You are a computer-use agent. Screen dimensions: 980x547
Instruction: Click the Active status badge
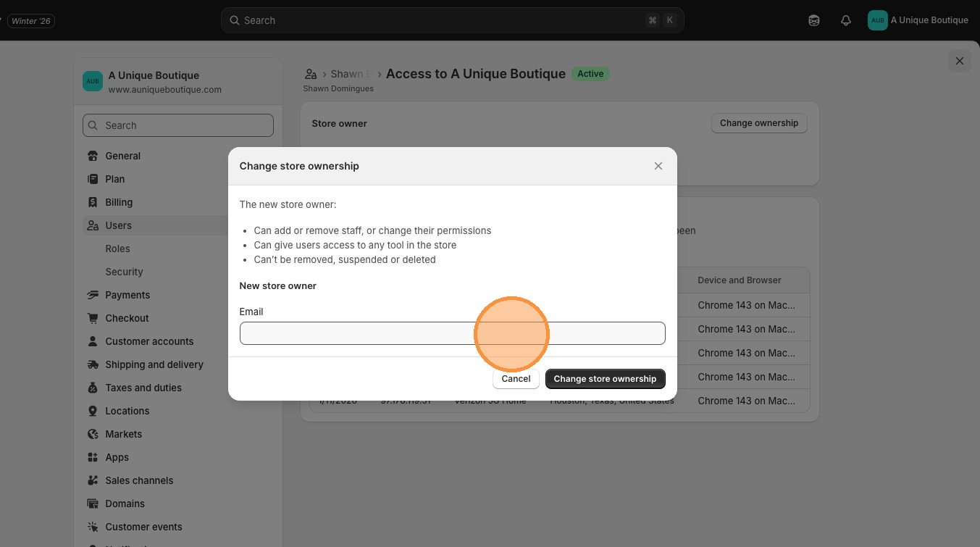(x=590, y=74)
